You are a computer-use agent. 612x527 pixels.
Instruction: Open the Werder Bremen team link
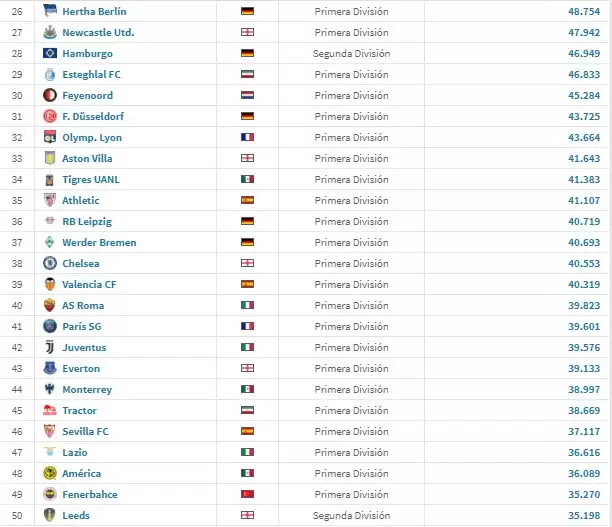pos(98,242)
